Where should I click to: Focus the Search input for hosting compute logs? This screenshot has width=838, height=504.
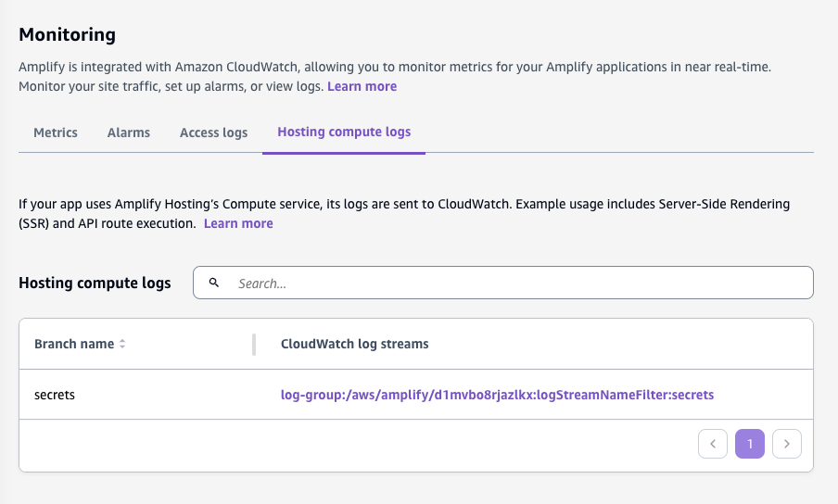click(x=503, y=283)
